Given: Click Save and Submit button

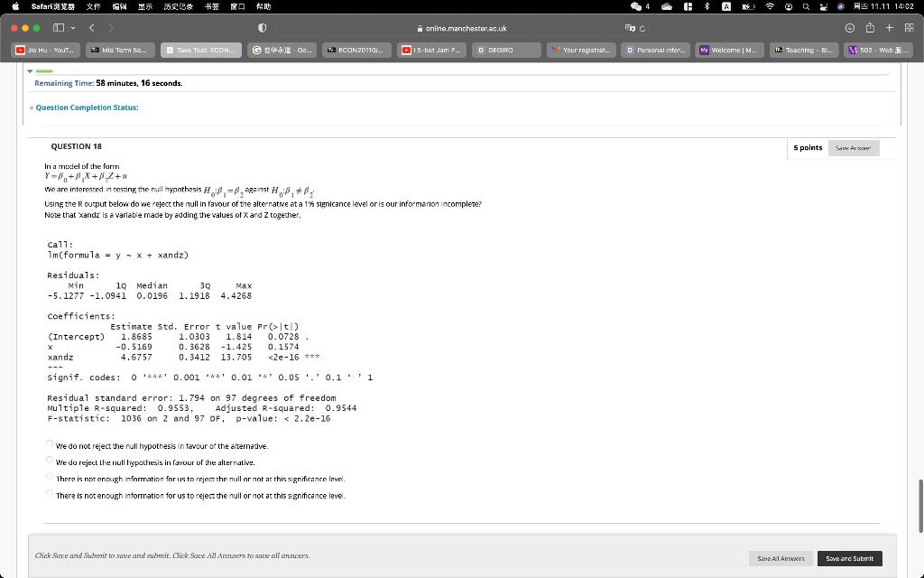Looking at the screenshot, I should (850, 558).
